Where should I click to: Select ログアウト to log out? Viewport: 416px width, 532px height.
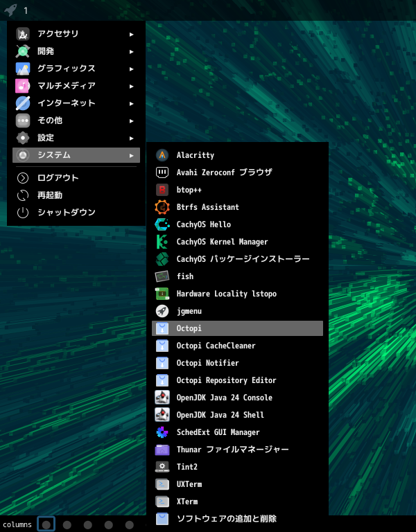point(76,178)
